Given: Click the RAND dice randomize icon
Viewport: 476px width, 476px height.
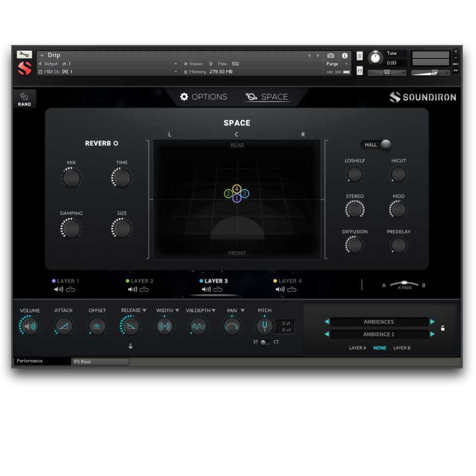Looking at the screenshot, I should coord(24,97).
